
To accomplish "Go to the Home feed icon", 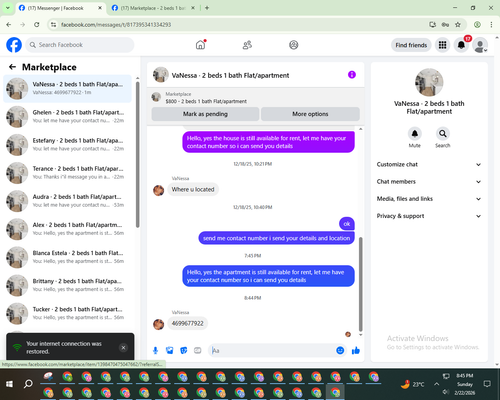I will pyautogui.click(x=200, y=45).
